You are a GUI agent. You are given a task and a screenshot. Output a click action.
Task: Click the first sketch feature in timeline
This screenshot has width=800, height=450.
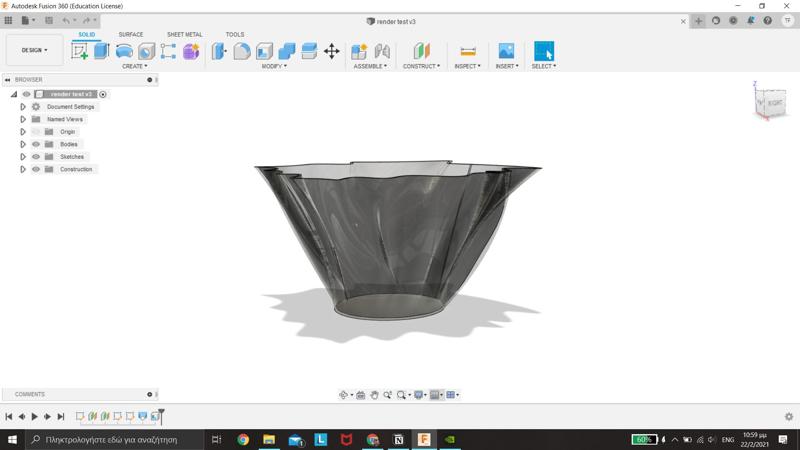click(80, 416)
